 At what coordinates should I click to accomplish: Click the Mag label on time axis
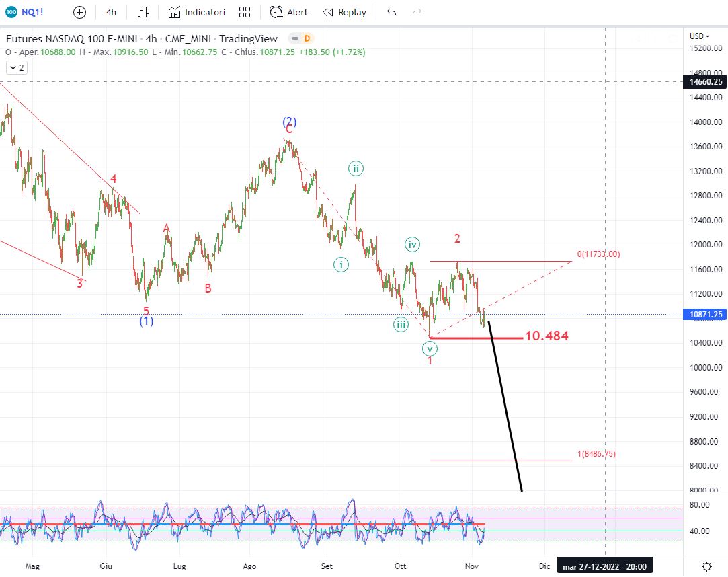[32, 566]
